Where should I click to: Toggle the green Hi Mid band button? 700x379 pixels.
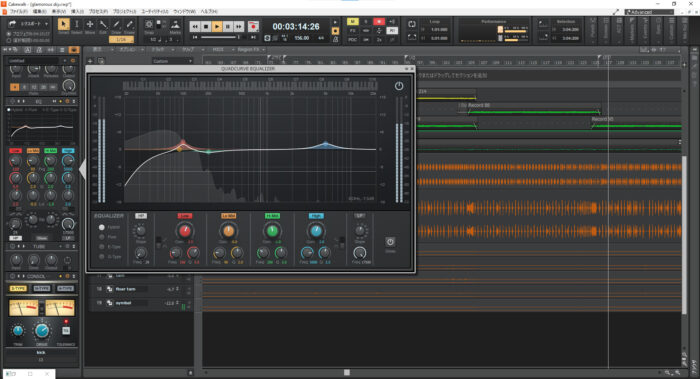pos(272,216)
